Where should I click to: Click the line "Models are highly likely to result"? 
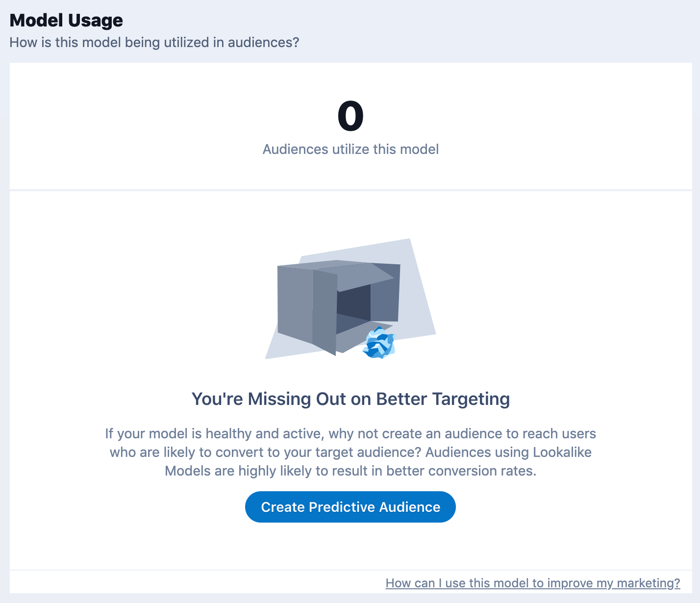350,471
